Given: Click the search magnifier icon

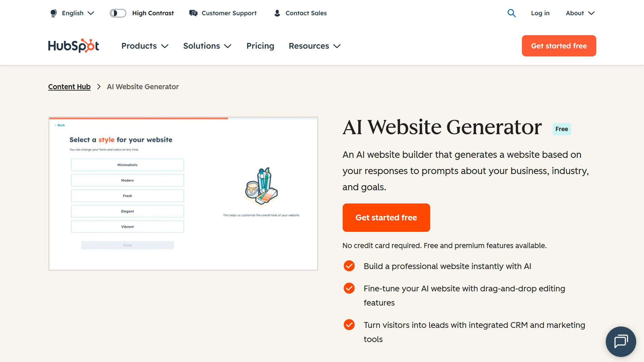Looking at the screenshot, I should 512,13.
